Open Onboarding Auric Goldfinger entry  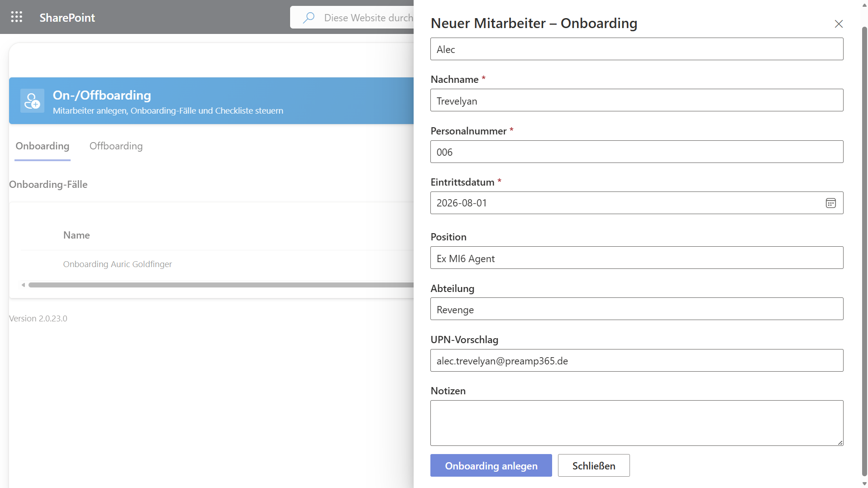click(x=117, y=264)
